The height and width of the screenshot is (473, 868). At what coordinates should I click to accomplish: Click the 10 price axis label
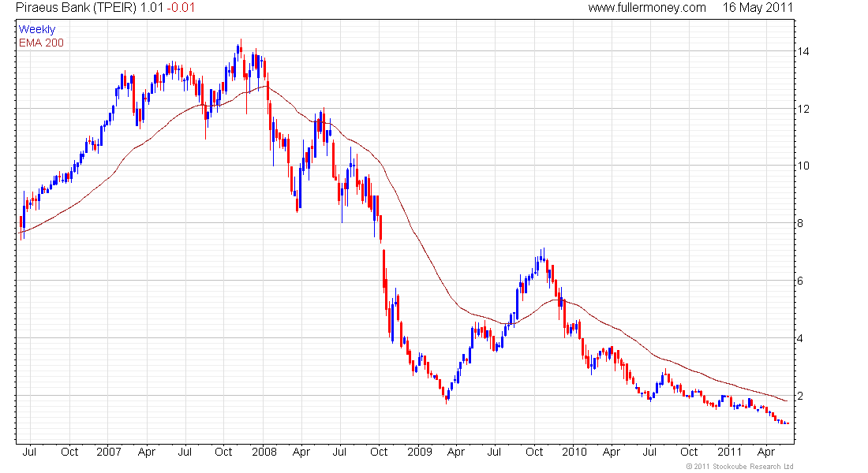(803, 166)
